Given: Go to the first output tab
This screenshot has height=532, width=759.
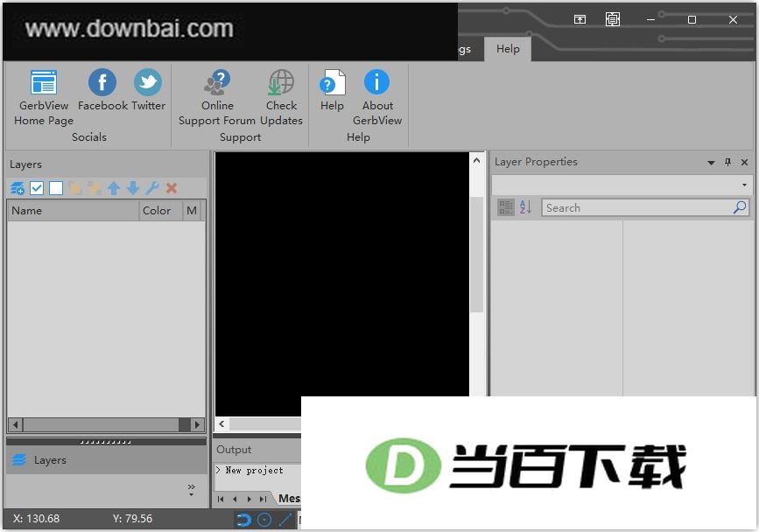Looking at the screenshot, I should [x=221, y=499].
